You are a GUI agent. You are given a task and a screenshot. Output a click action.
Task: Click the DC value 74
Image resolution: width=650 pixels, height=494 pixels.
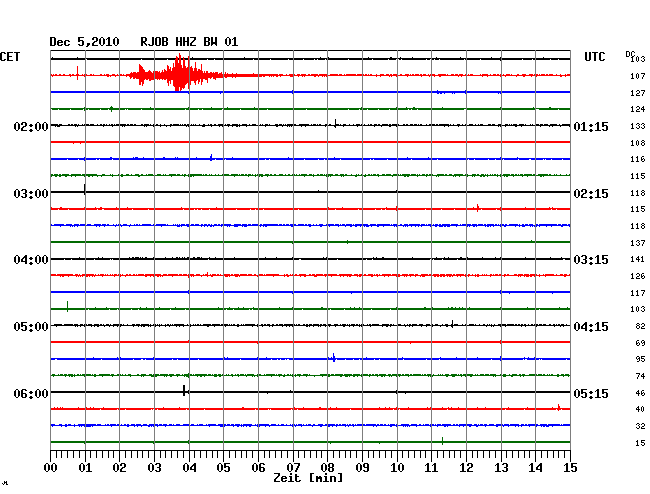coord(640,376)
